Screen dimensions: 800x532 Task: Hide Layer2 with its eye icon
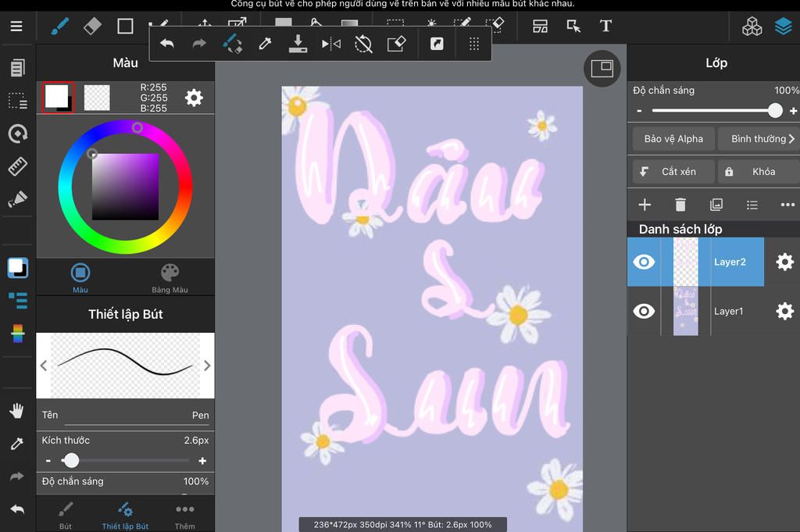[x=644, y=262]
